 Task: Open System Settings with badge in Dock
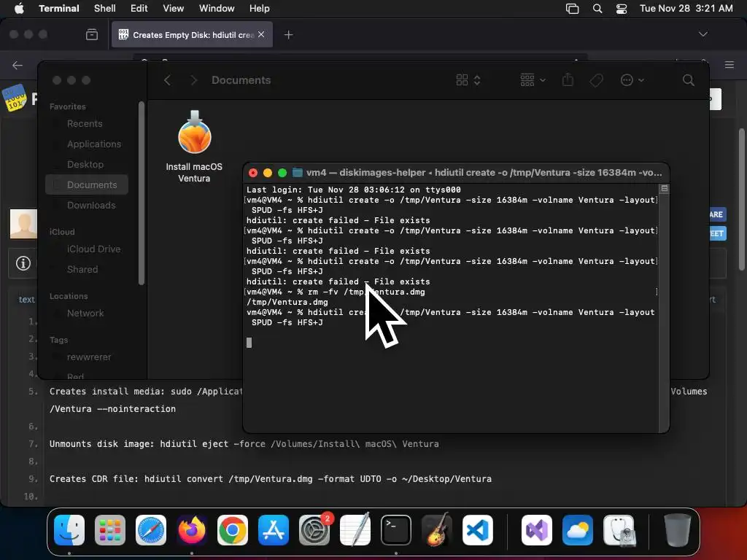314,530
